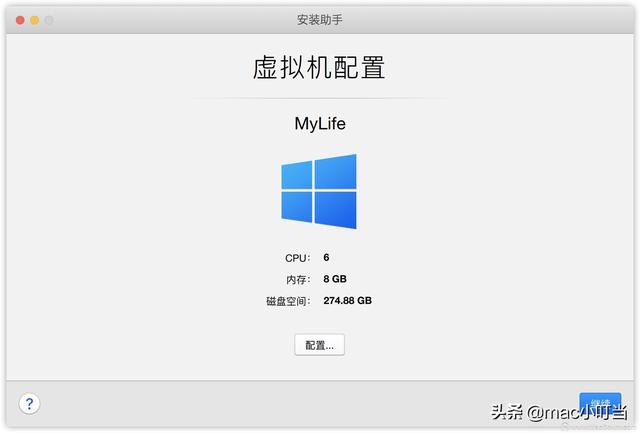Click the Windows logo icon

(x=319, y=191)
